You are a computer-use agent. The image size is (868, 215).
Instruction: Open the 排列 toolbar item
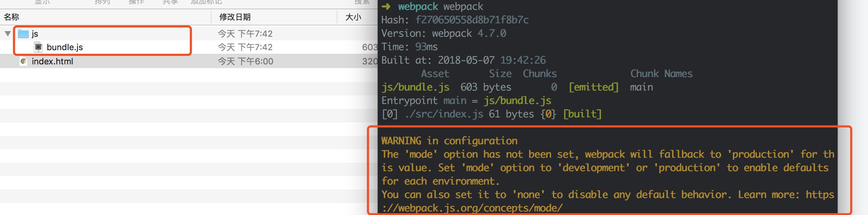click(x=103, y=2)
